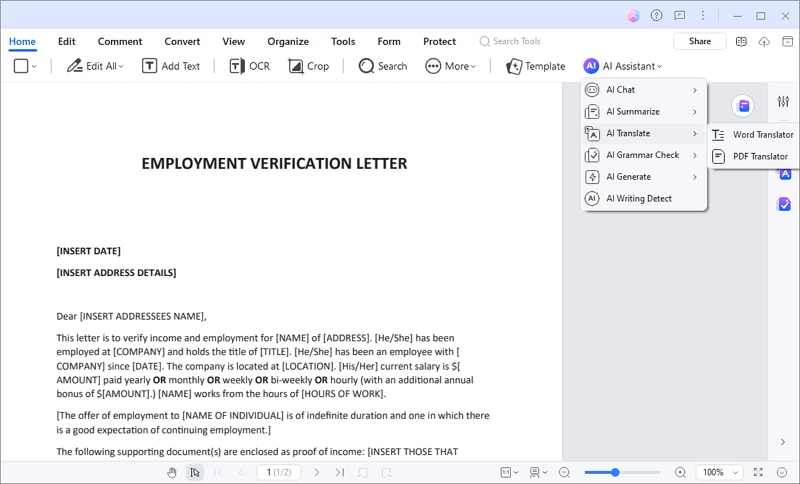Screen dimensions: 800x484
Task: Expand the right sidebar chevron
Action: click(783, 442)
